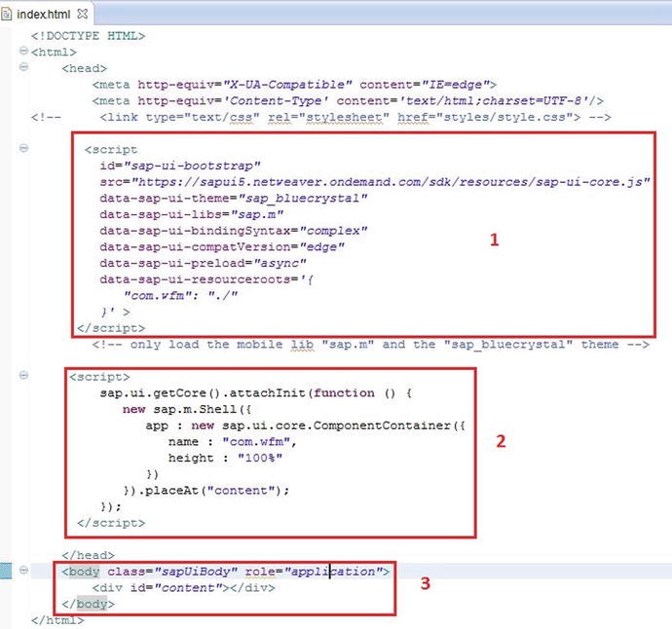Click the only load the mobile lib comment
This screenshot has width=672, height=629.
pyautogui.click(x=371, y=345)
